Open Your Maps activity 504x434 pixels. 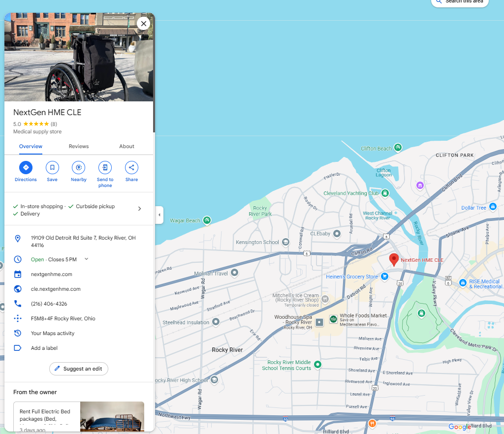tap(52, 334)
